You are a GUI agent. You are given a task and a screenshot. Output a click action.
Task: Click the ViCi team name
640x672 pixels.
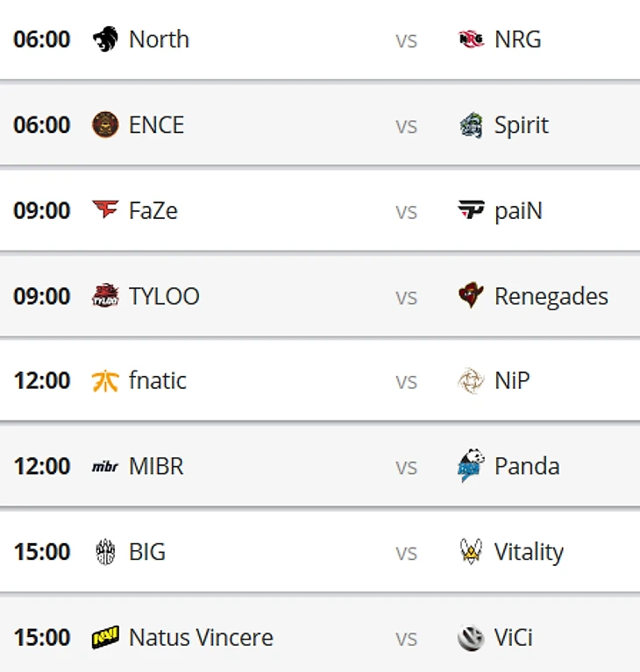(514, 637)
